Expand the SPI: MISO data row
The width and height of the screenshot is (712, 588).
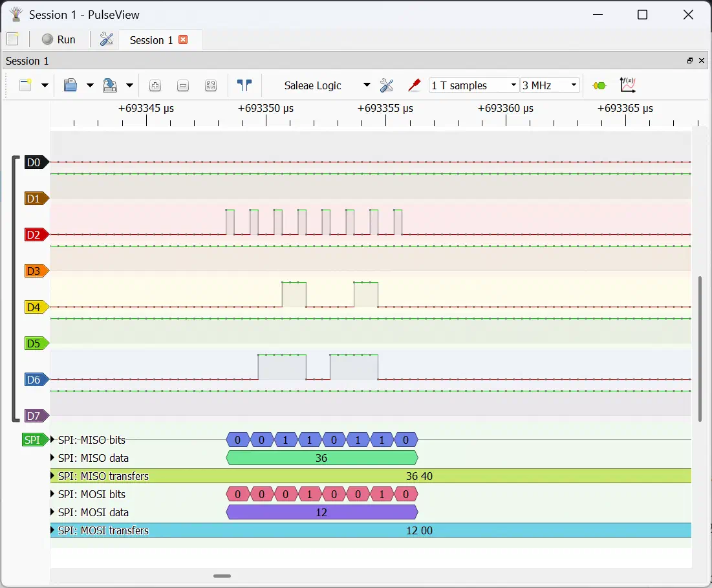(52, 458)
